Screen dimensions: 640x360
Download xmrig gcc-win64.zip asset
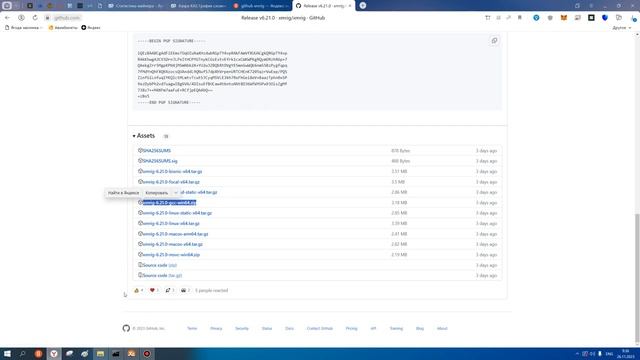169,202
